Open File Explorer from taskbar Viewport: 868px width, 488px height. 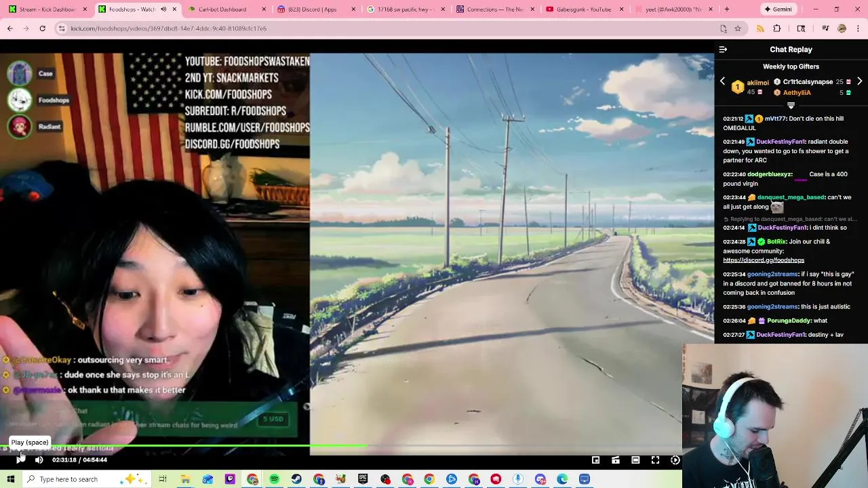[x=185, y=479]
